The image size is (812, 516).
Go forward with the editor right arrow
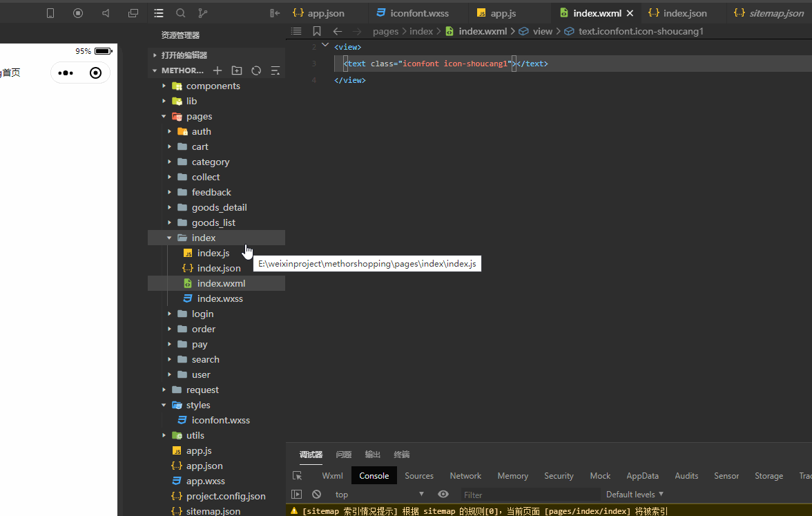357,31
